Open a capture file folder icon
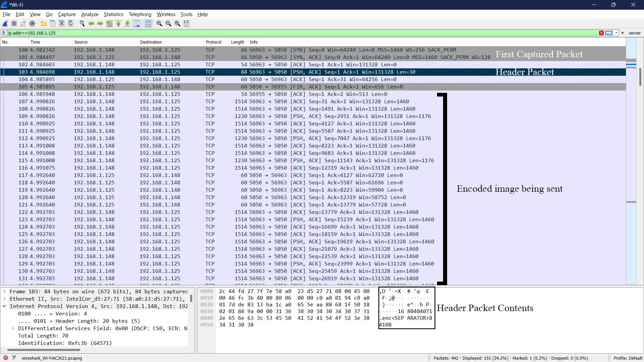Viewport: 644px width, 362px height. tap(44, 23)
